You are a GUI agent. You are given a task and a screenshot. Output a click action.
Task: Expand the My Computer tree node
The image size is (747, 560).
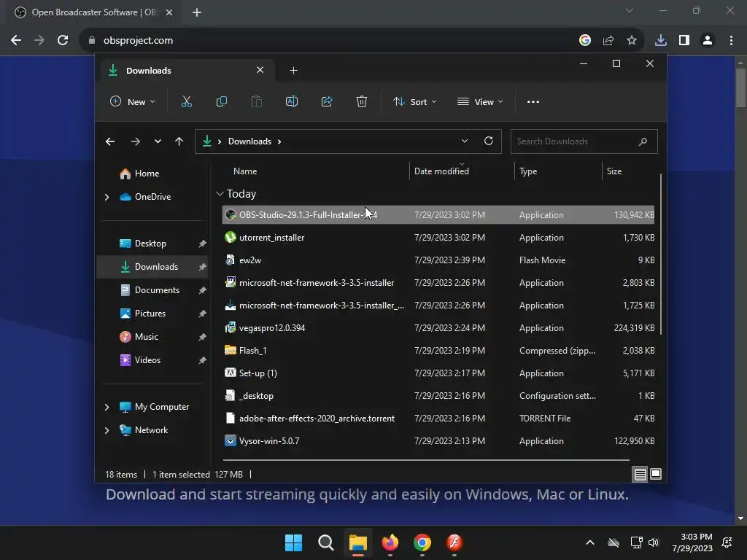click(x=107, y=407)
